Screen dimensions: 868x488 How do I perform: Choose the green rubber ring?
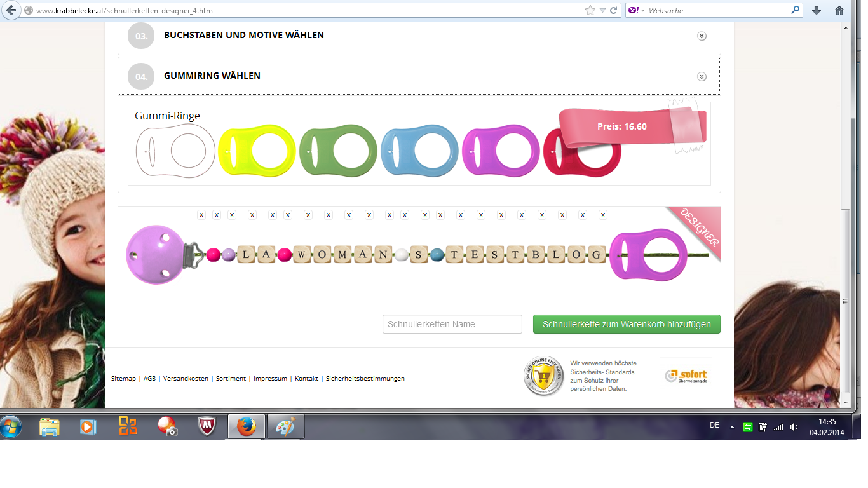[338, 151]
